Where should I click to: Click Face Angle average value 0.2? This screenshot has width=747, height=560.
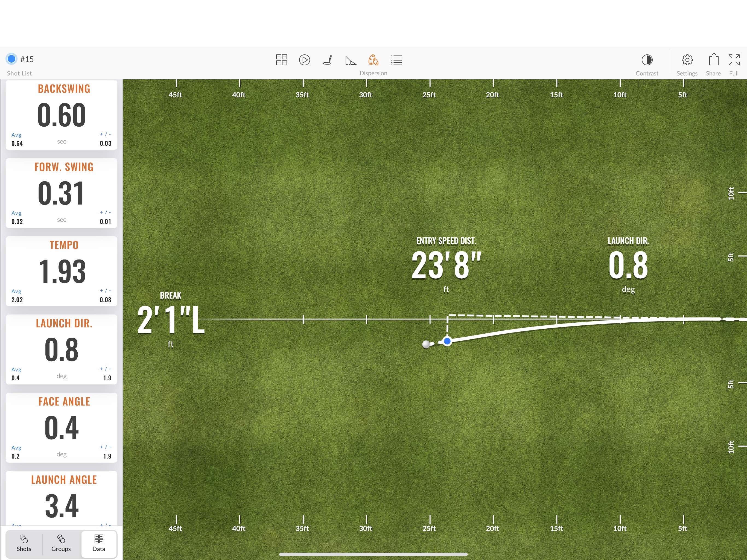pyautogui.click(x=16, y=456)
